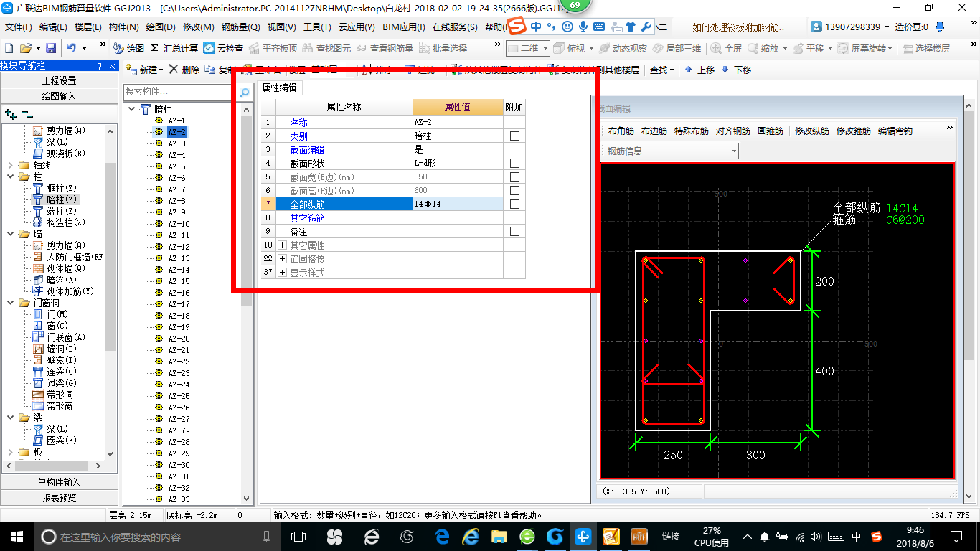Open the 查找 dropdown

tap(662, 70)
